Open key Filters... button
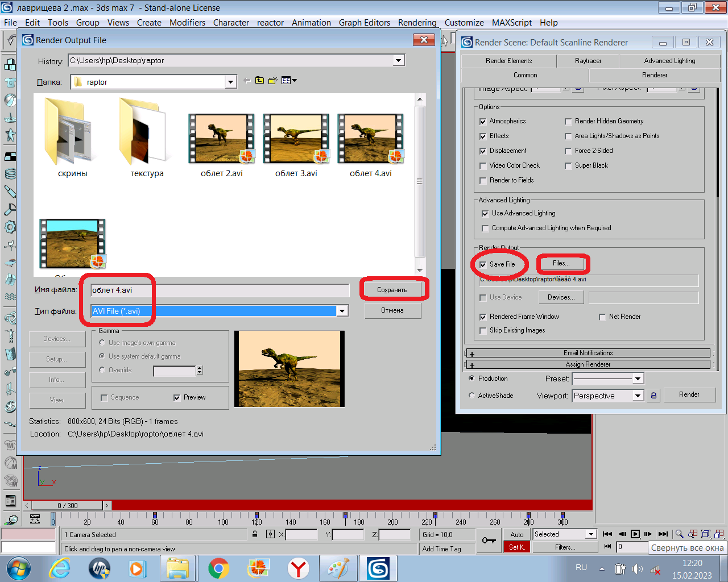 [565, 547]
